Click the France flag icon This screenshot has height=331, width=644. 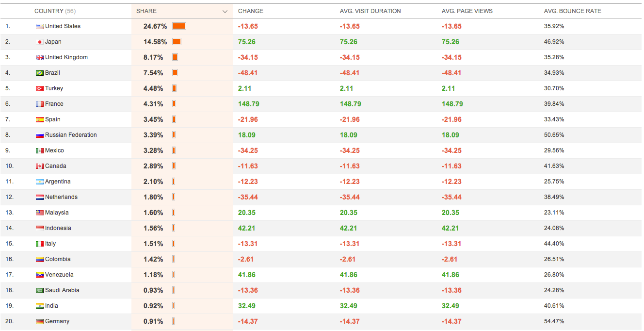[40, 104]
